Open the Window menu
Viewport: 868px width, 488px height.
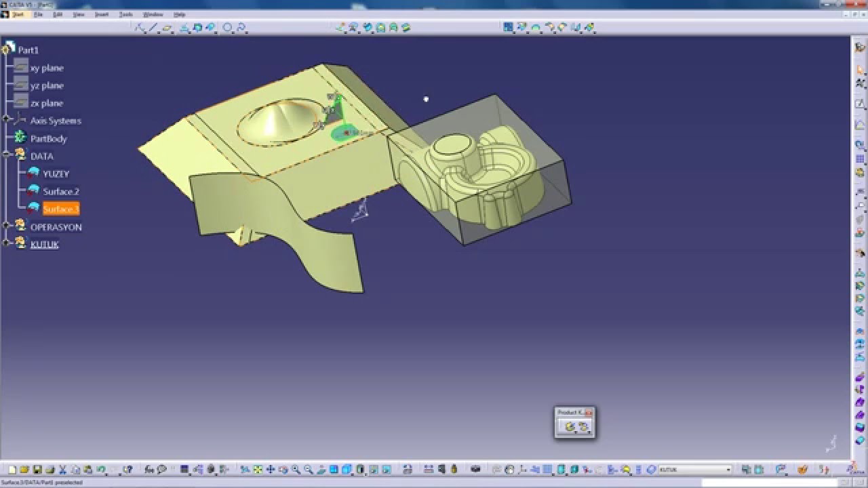click(x=153, y=14)
